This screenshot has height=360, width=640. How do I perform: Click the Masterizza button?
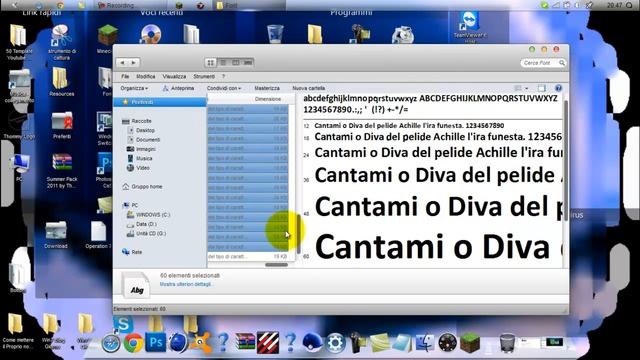tap(267, 88)
